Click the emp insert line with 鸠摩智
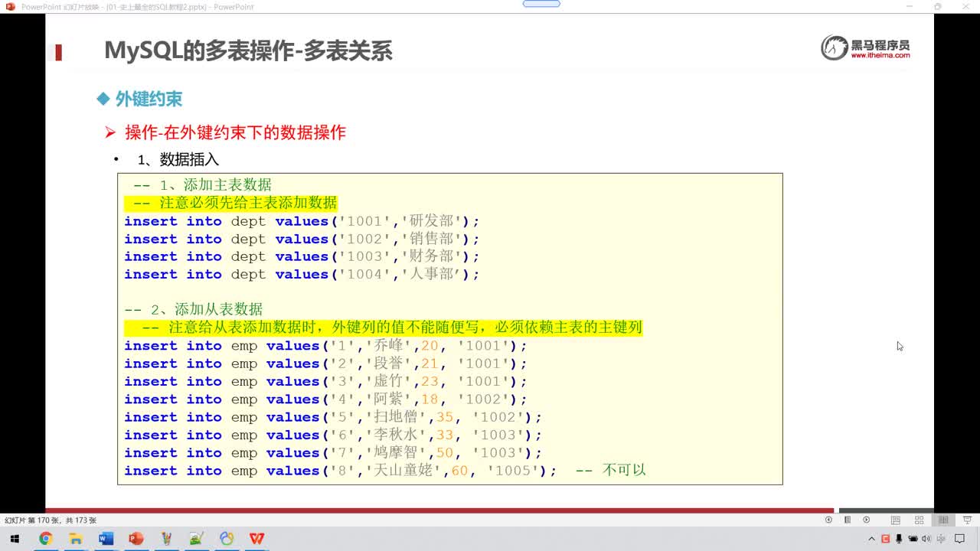Image resolution: width=980 pixels, height=551 pixels. (x=333, y=452)
